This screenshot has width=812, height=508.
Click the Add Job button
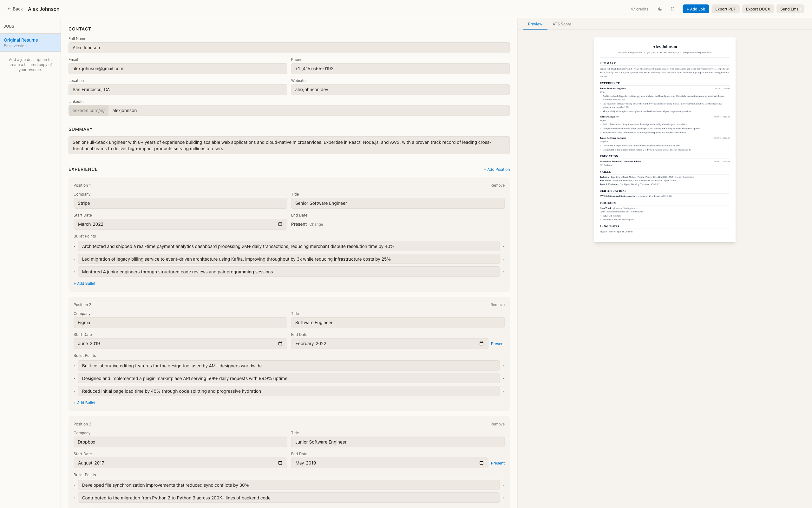click(696, 9)
